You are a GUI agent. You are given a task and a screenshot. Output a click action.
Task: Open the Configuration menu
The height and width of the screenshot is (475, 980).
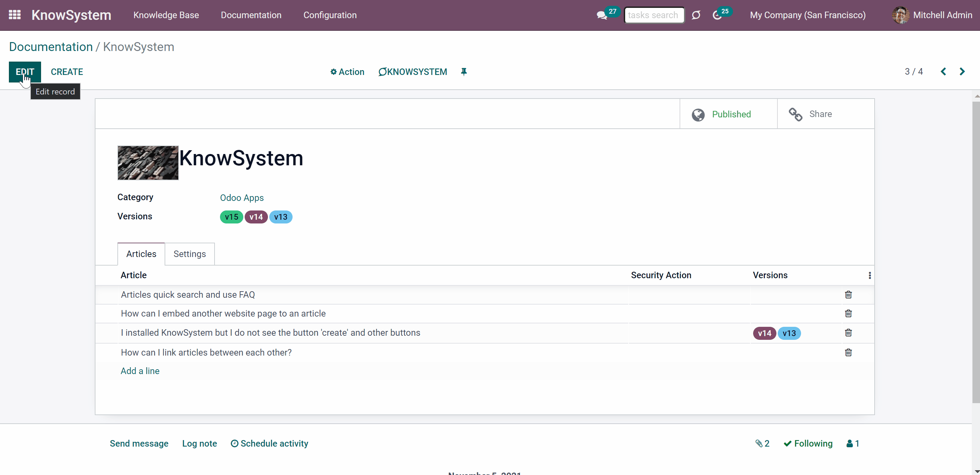click(330, 15)
